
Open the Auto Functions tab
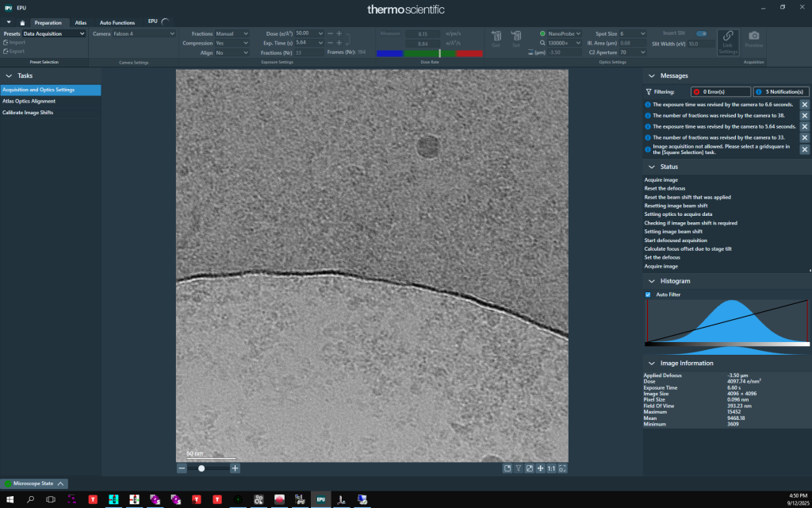coord(117,22)
